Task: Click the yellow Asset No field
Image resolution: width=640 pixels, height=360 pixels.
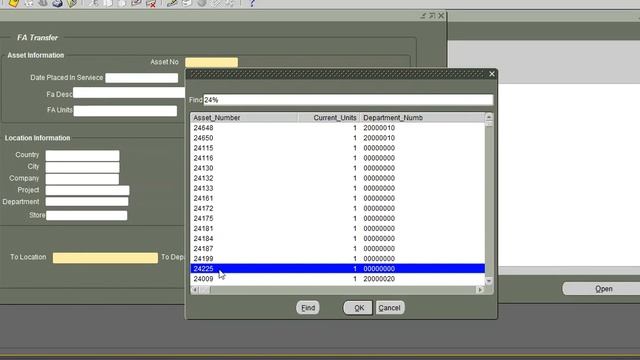Action: click(x=211, y=62)
